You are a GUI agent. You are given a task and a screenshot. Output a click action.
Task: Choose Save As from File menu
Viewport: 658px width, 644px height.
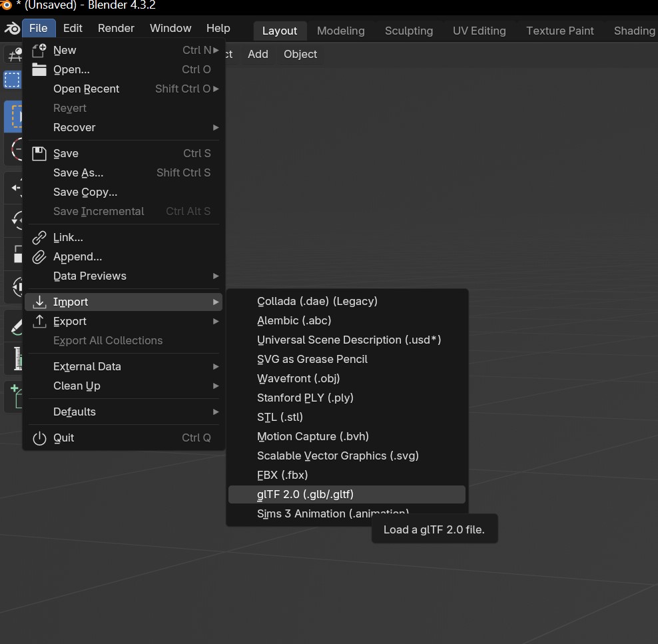click(123, 173)
